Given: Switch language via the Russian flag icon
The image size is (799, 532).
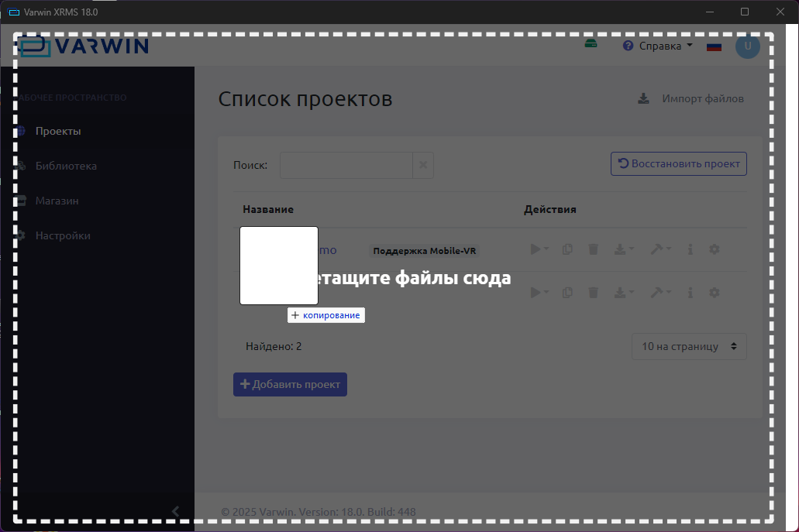Looking at the screenshot, I should click(714, 46).
